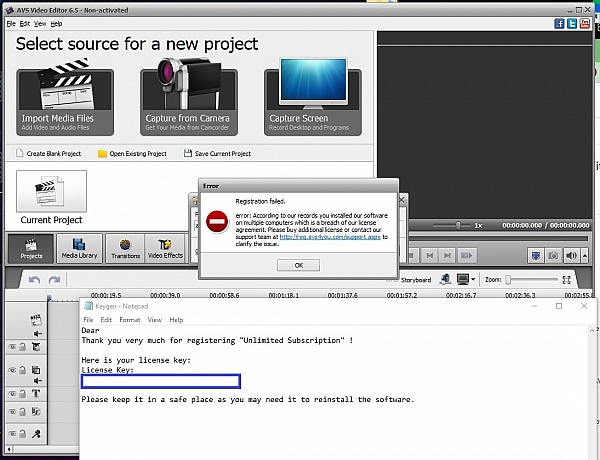Click the monitor preview icon in timeline toolbar
The height and width of the screenshot is (460, 600).
pyautogui.click(x=463, y=279)
